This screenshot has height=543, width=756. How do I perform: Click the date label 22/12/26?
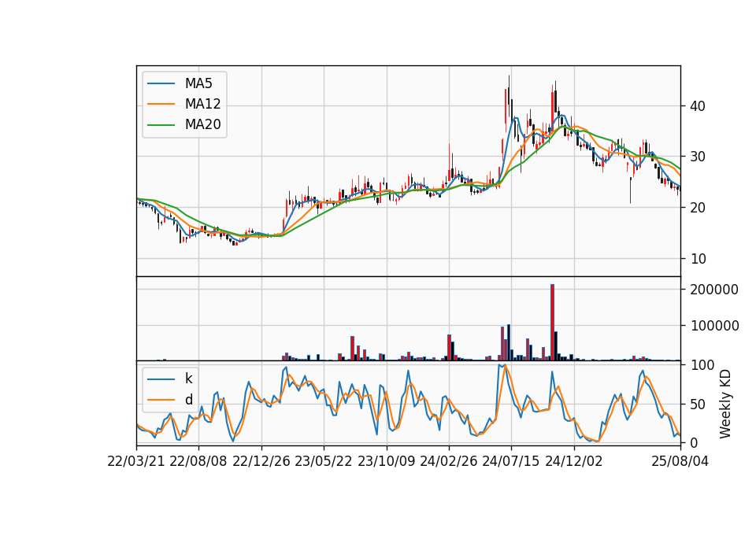(x=261, y=461)
